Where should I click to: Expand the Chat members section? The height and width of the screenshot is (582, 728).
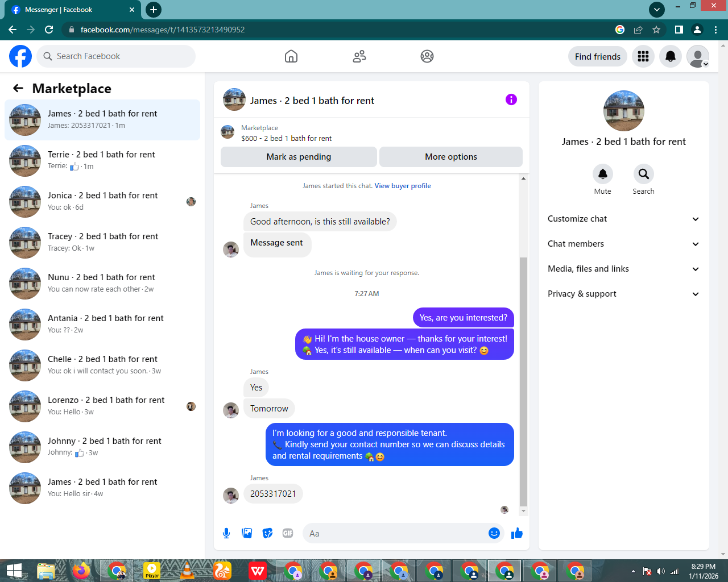(x=624, y=244)
